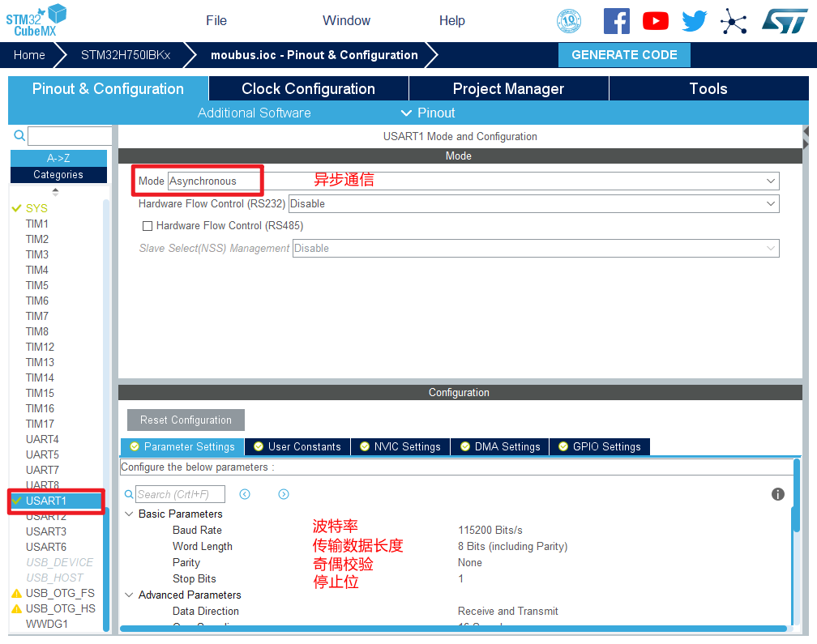Click the GENERATE CODE button
This screenshot has width=817, height=644.
click(624, 55)
